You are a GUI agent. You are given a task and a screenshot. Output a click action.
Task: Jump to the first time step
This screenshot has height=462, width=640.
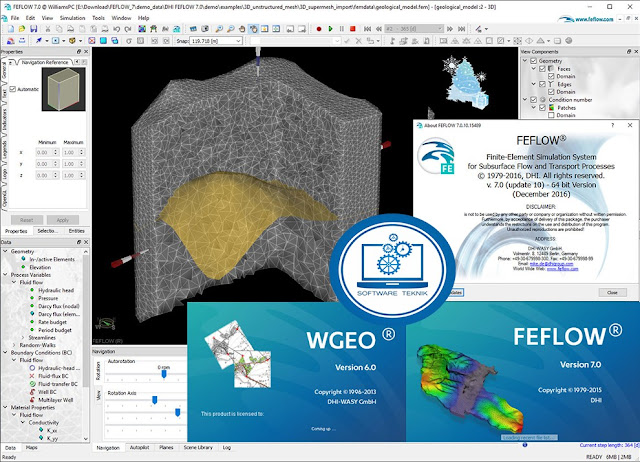367,29
